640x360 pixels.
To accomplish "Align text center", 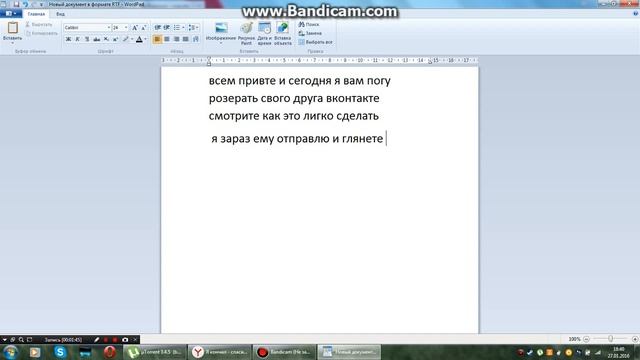I will click(167, 39).
